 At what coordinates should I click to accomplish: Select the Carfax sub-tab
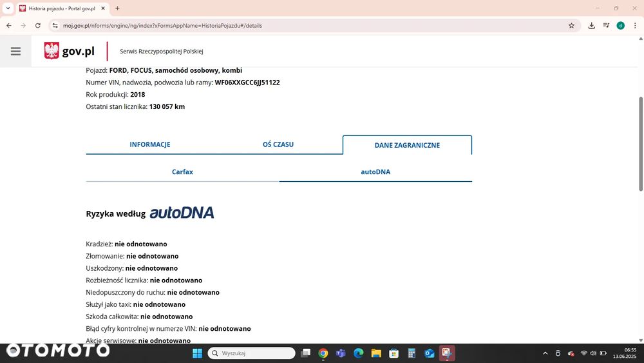[182, 172]
